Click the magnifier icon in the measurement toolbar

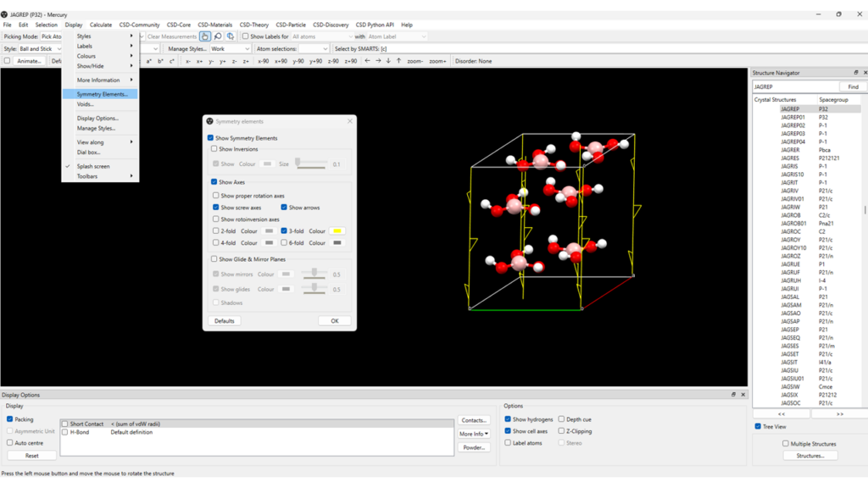(x=218, y=36)
